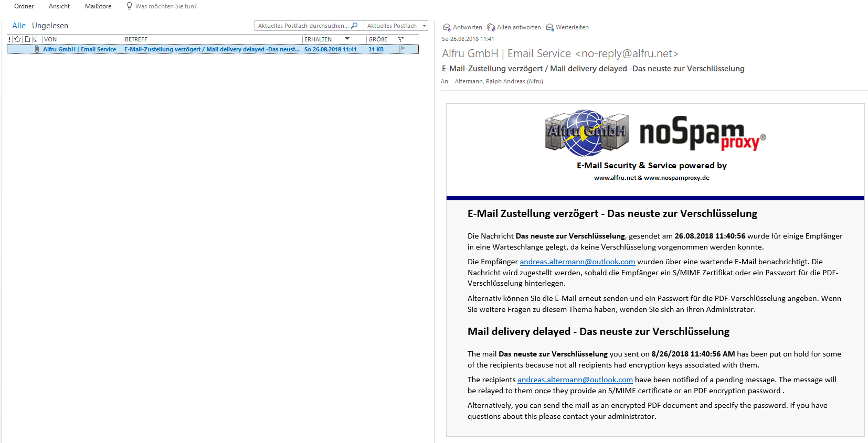The height and width of the screenshot is (443, 868).
Task: Toggle follow-up flag on Alfru email
Action: tap(403, 49)
